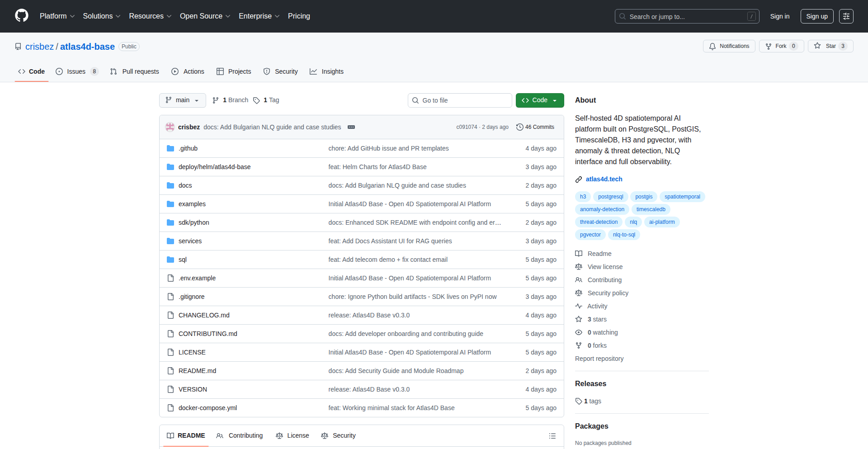This screenshot has height=449, width=868.
Task: Click commit 'feat: Add telecom demo + fix contact email'
Action: [388, 260]
